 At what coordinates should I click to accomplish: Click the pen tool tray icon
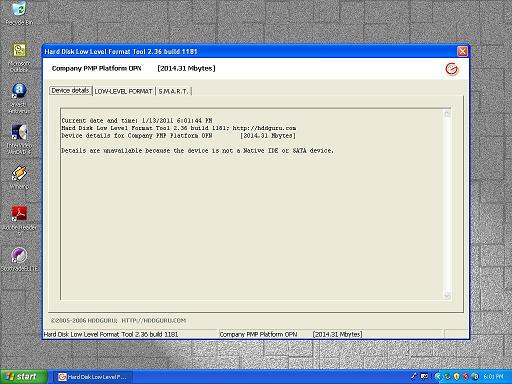coord(414,377)
